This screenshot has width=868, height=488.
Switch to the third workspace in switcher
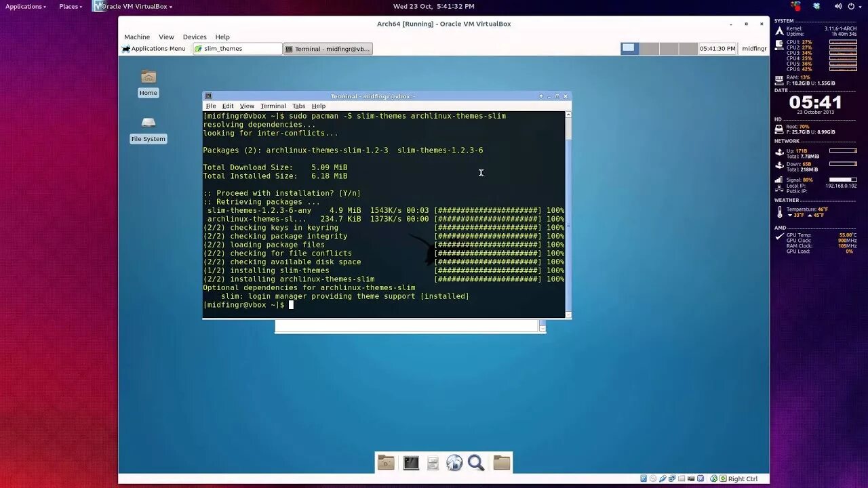pos(669,48)
